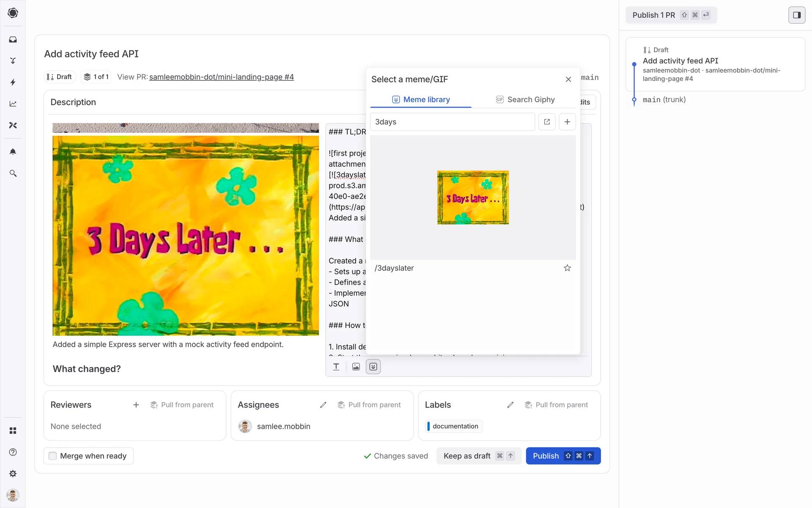Select the Meme library tab
The height and width of the screenshot is (508, 812).
click(421, 99)
